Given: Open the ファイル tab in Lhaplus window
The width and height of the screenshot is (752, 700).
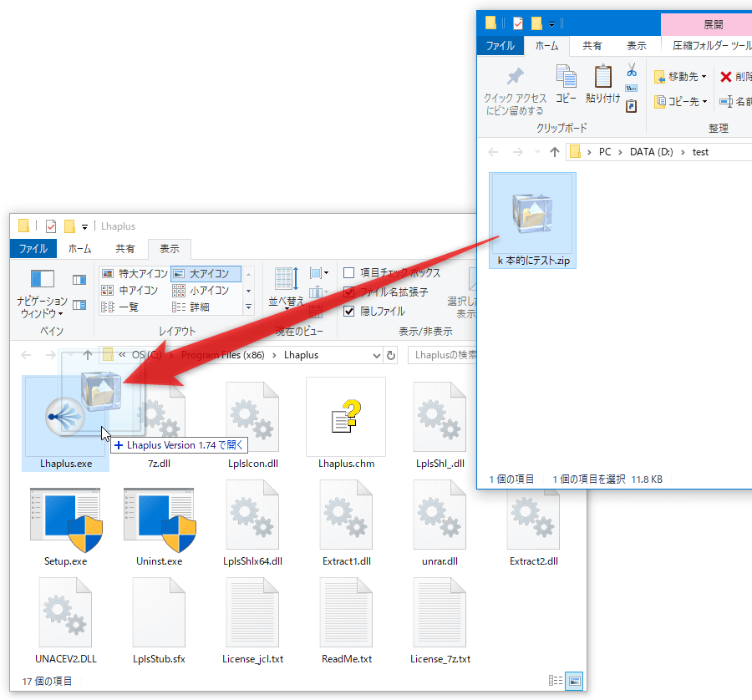Looking at the screenshot, I should [x=33, y=248].
